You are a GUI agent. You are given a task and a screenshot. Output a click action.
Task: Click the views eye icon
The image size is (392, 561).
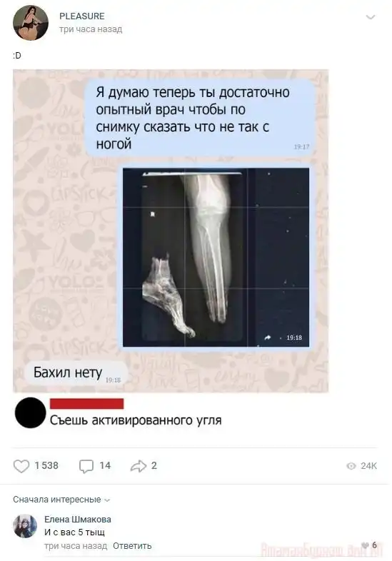pyautogui.click(x=351, y=466)
